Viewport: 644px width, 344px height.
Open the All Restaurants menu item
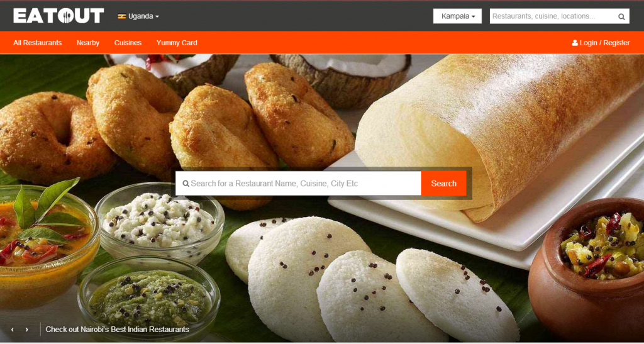(x=37, y=43)
